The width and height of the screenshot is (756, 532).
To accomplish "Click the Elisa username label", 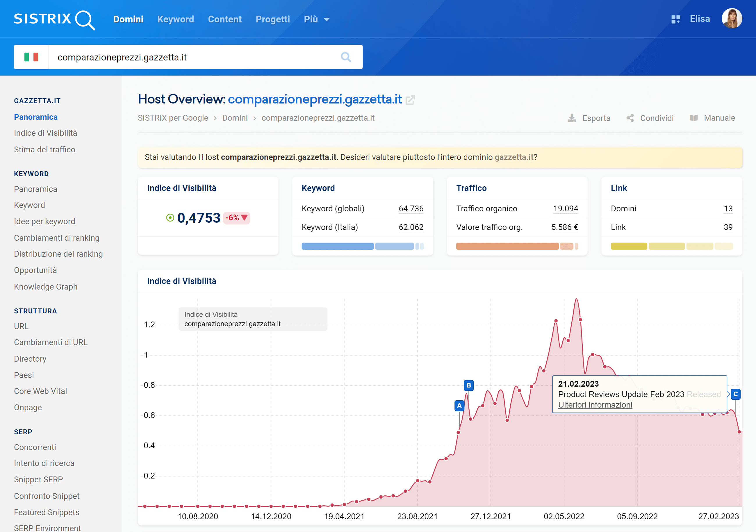I will click(700, 19).
